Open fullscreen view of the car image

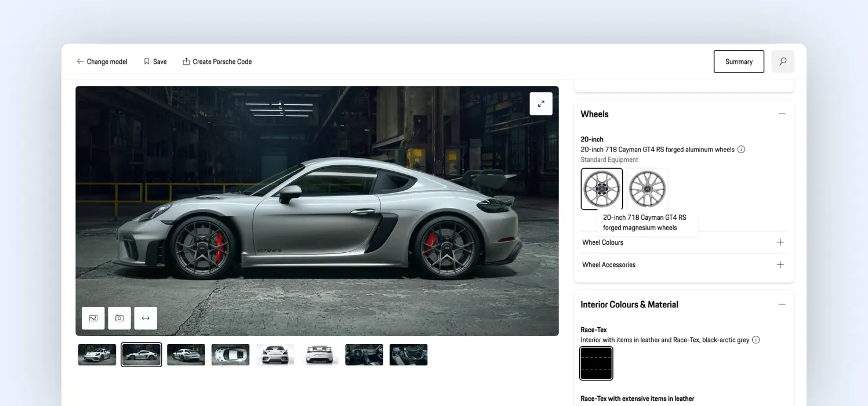[x=540, y=104]
